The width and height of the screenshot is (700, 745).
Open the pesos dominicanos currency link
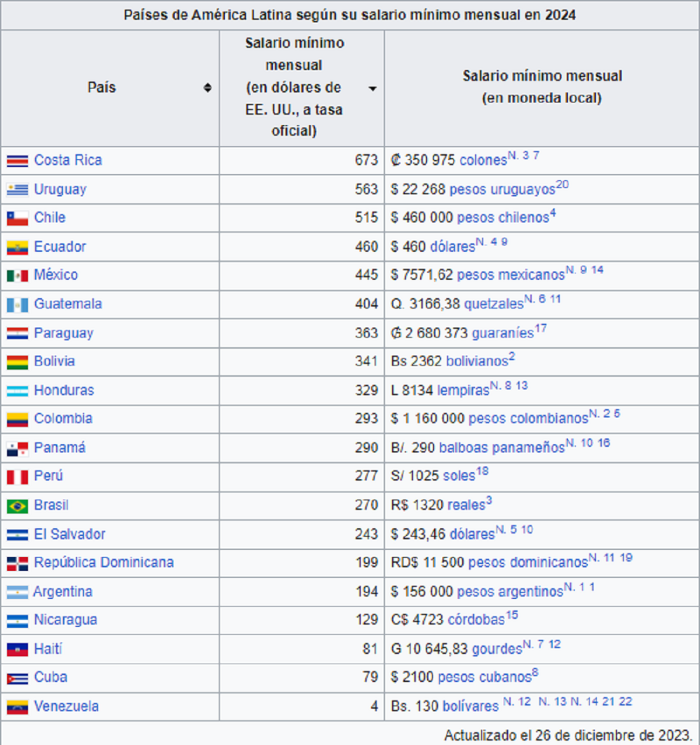coord(528,563)
